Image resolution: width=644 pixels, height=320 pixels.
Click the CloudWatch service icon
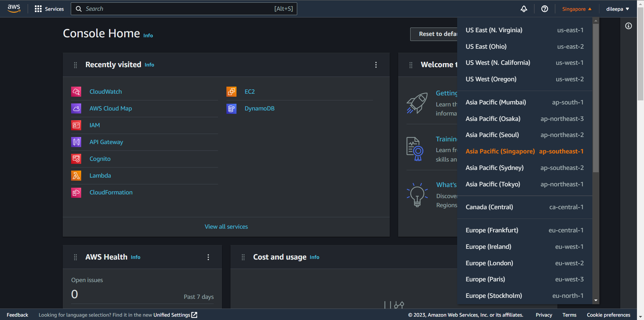coord(76,92)
